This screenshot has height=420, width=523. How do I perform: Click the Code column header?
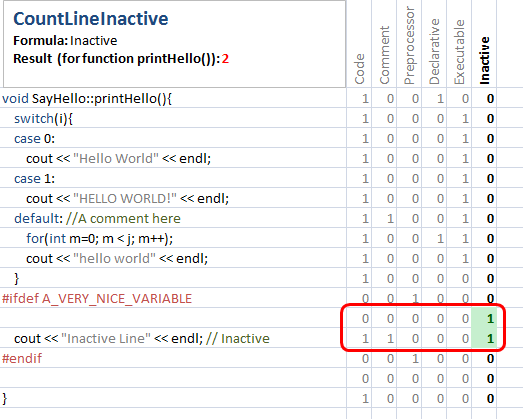[360, 69]
